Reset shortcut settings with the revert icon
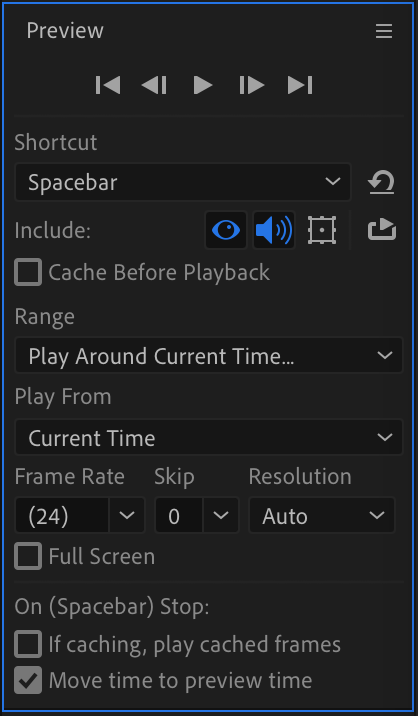 click(x=381, y=182)
